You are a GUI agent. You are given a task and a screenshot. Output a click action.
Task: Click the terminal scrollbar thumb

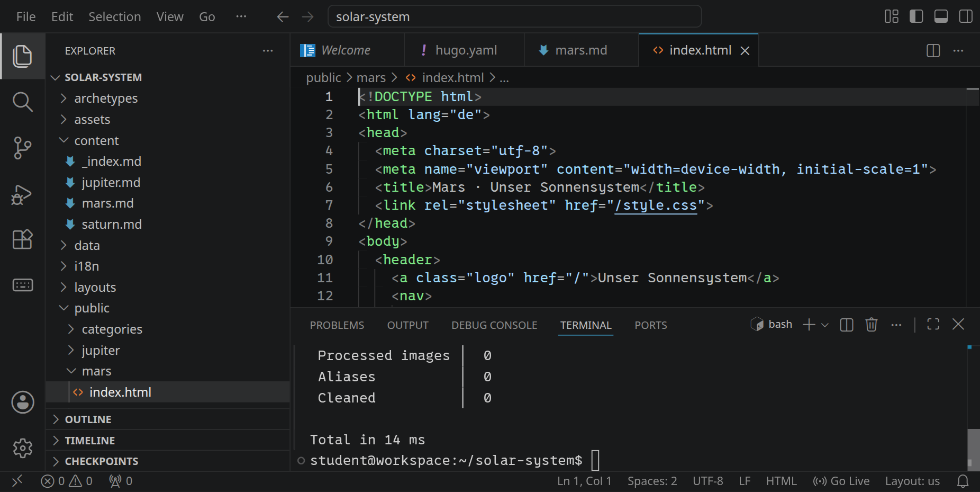tap(973, 449)
